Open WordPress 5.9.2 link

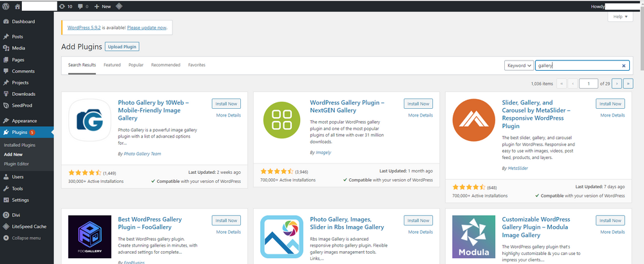[84, 28]
